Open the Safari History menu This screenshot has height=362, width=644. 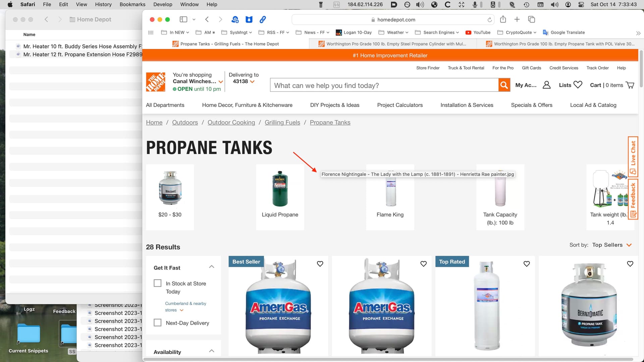click(103, 4)
